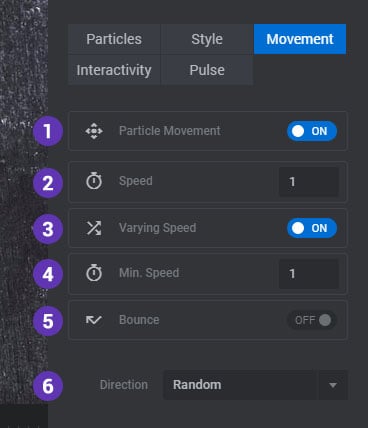368x428 pixels.
Task: Open the Direction dropdown arrow
Action: click(333, 385)
